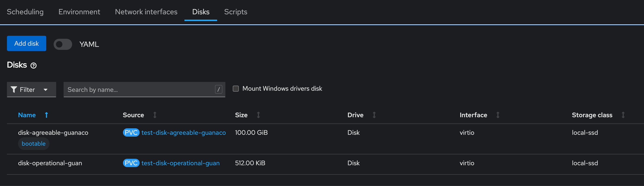Sort by Storage class column icon
The image size is (644, 186).
tap(623, 115)
